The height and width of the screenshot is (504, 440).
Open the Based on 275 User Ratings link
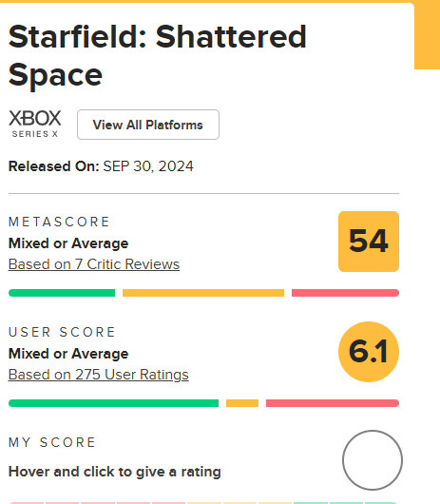click(98, 375)
